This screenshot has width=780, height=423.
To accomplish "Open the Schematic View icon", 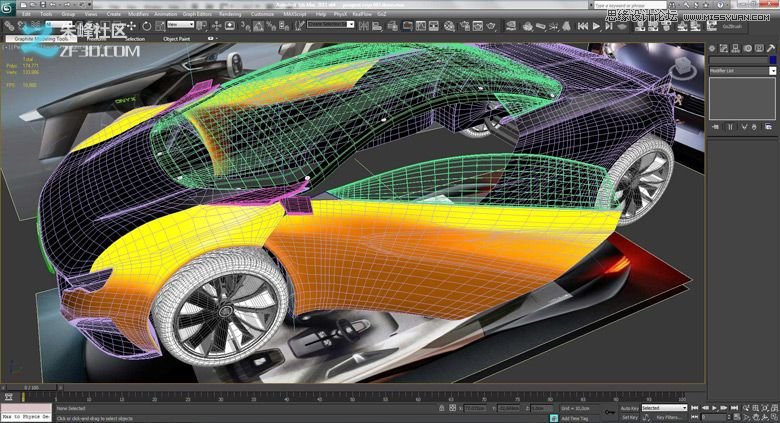I will pyautogui.click(x=434, y=26).
